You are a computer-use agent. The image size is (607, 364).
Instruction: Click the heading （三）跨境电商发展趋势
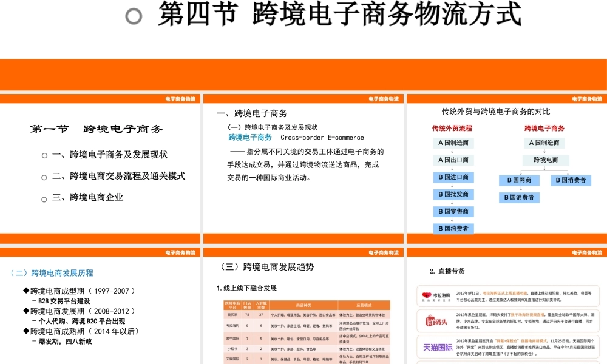coord(267,266)
